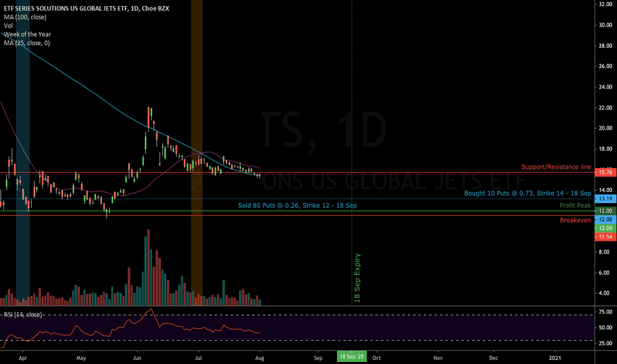
Task: Click the Sep label on time axis
Action: click(318, 358)
